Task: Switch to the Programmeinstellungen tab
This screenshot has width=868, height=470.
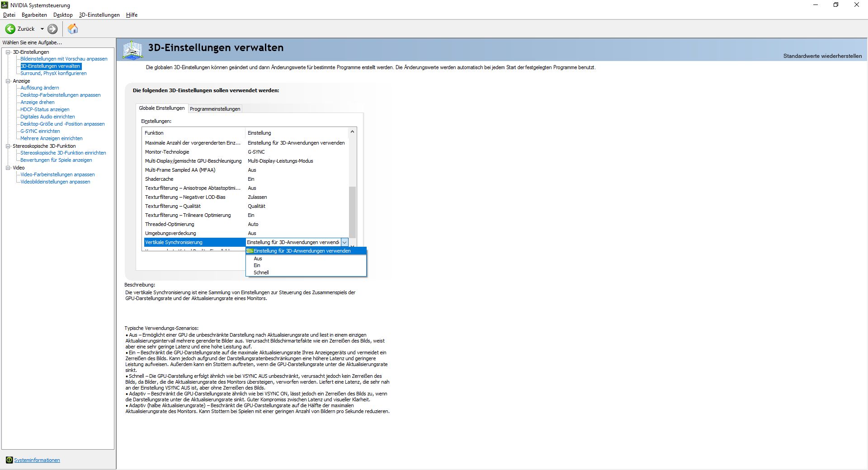Action: pos(215,109)
